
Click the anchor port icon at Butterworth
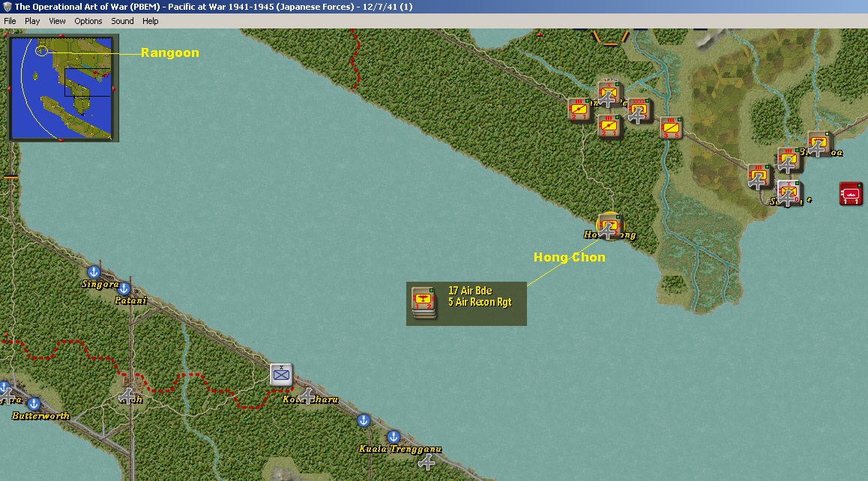[x=34, y=404]
